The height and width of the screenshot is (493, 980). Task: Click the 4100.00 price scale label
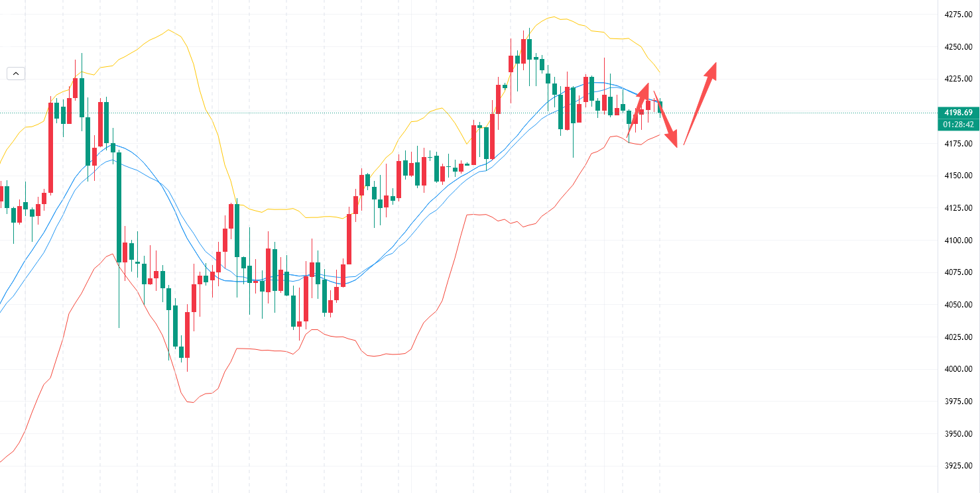tap(957, 241)
